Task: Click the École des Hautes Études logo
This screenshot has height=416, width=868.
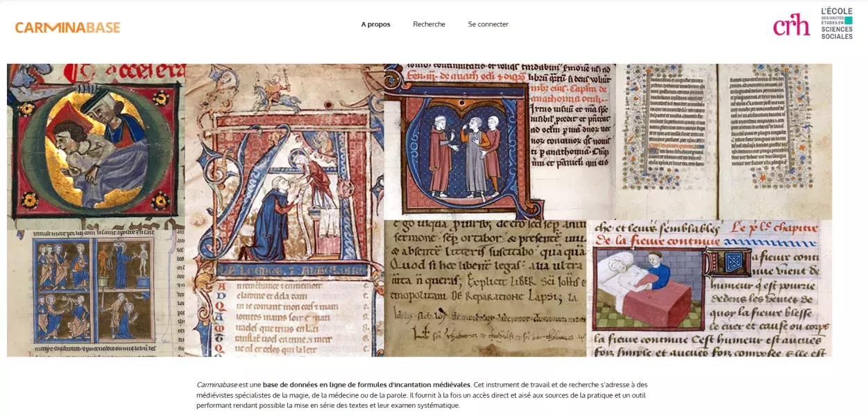Action: point(837,24)
